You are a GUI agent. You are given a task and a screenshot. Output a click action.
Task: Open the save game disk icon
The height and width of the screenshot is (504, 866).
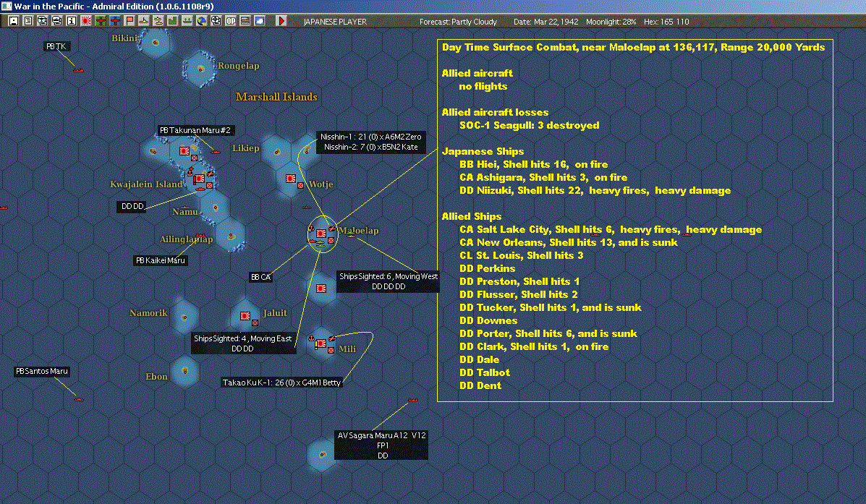14,21
